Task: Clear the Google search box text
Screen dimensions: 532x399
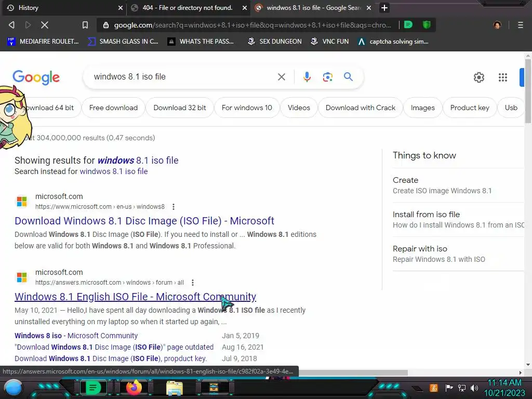Action: click(281, 77)
